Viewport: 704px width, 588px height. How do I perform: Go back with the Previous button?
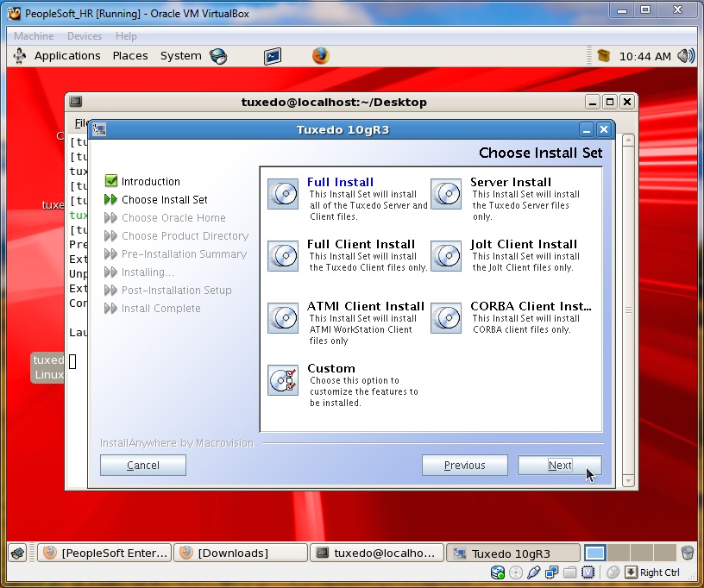coord(465,465)
